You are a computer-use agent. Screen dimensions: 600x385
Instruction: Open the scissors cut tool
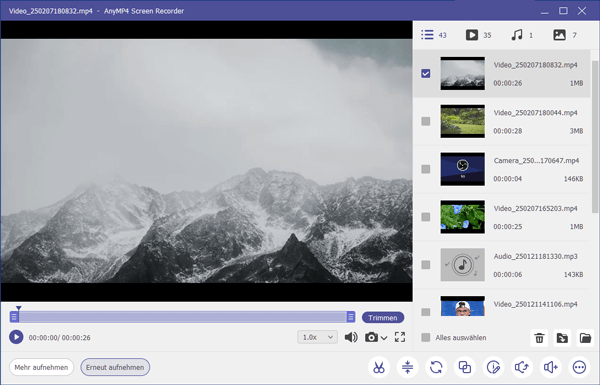379,367
